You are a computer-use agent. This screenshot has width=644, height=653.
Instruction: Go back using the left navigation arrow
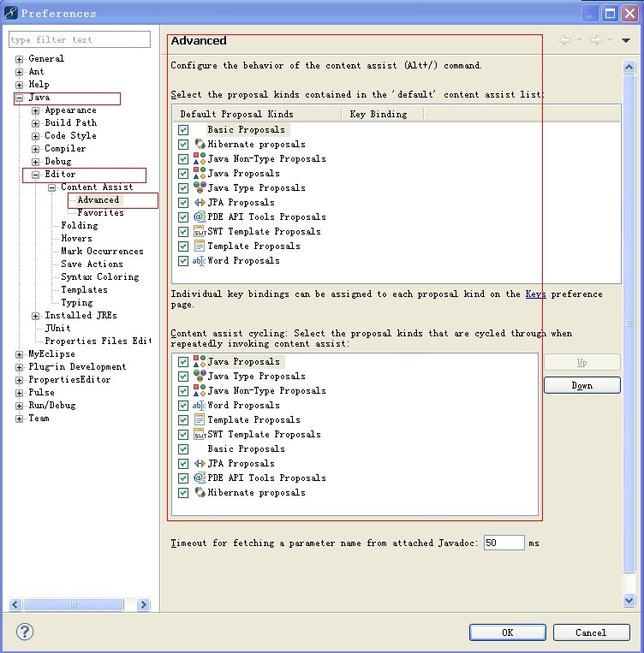point(565,40)
